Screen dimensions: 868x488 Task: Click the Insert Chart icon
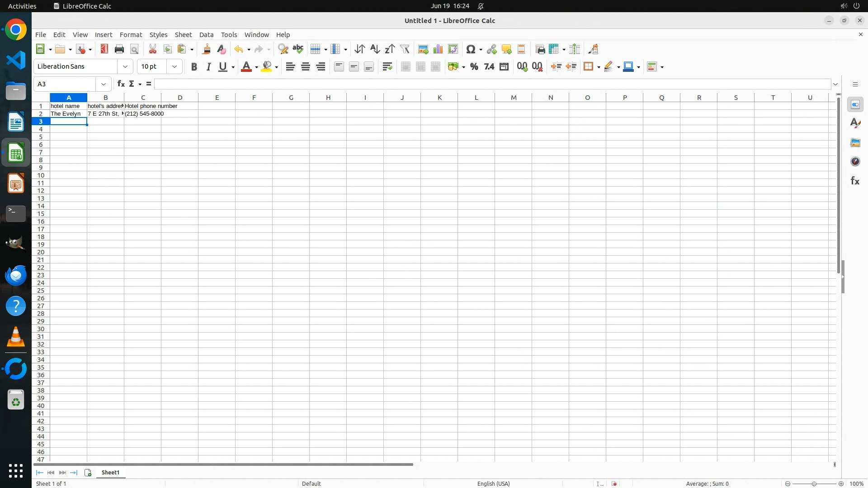click(x=438, y=49)
